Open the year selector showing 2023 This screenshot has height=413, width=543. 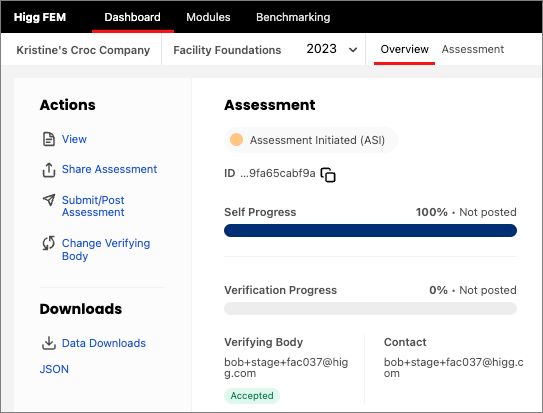[x=332, y=49]
